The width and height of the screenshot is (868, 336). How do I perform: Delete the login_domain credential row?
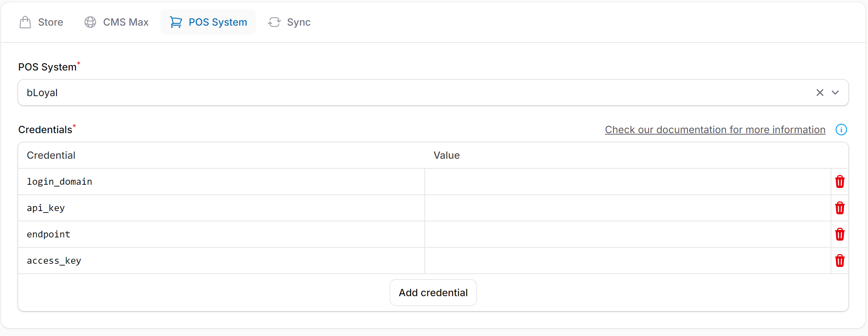(x=840, y=182)
